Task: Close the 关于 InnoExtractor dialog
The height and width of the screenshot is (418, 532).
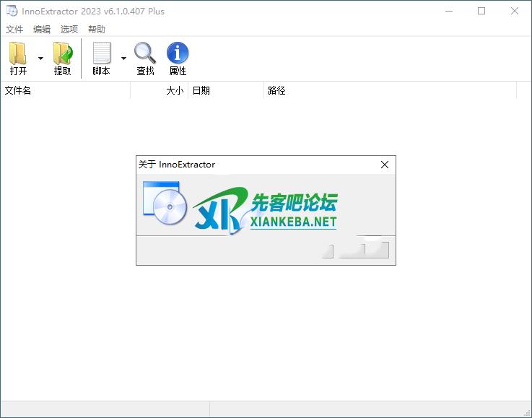Action: pyautogui.click(x=385, y=165)
